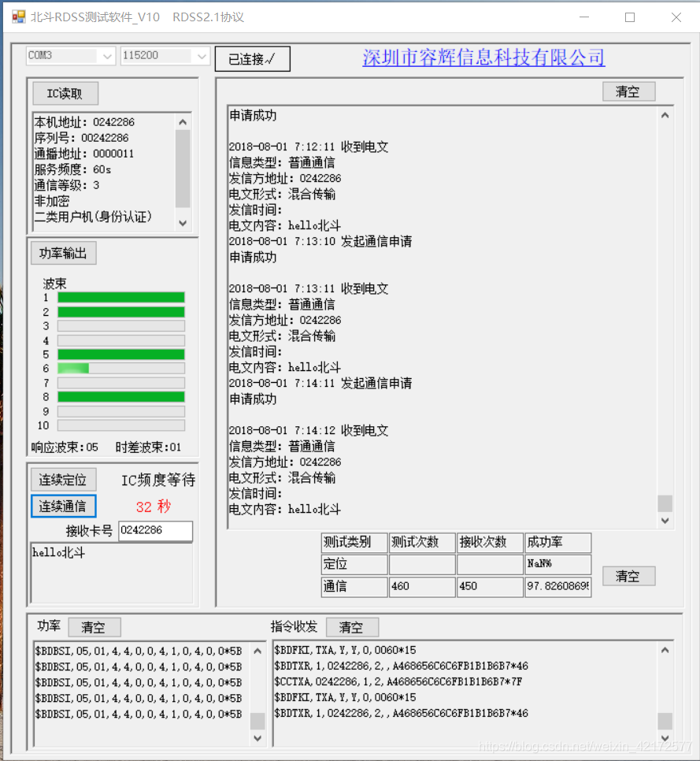Start 连续通信 continuous communication
The height and width of the screenshot is (761, 700).
(x=63, y=507)
